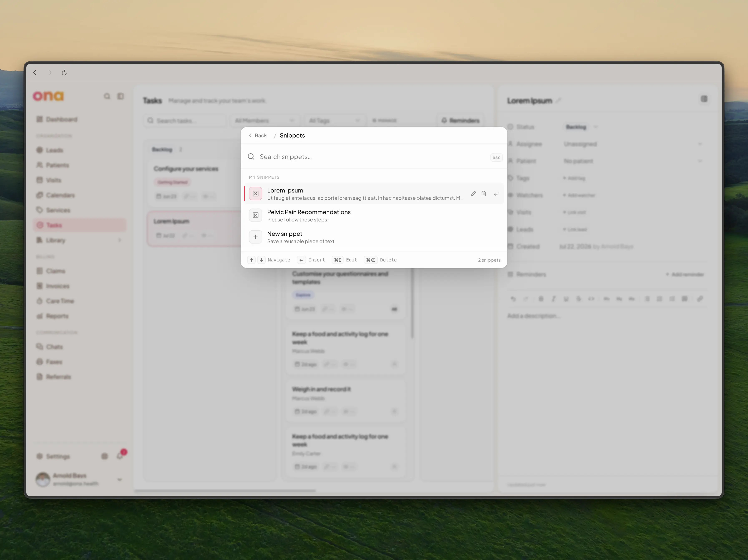Edit the Lorem Ipsum snippet pencil icon
This screenshot has height=560, width=748.
coord(473,194)
